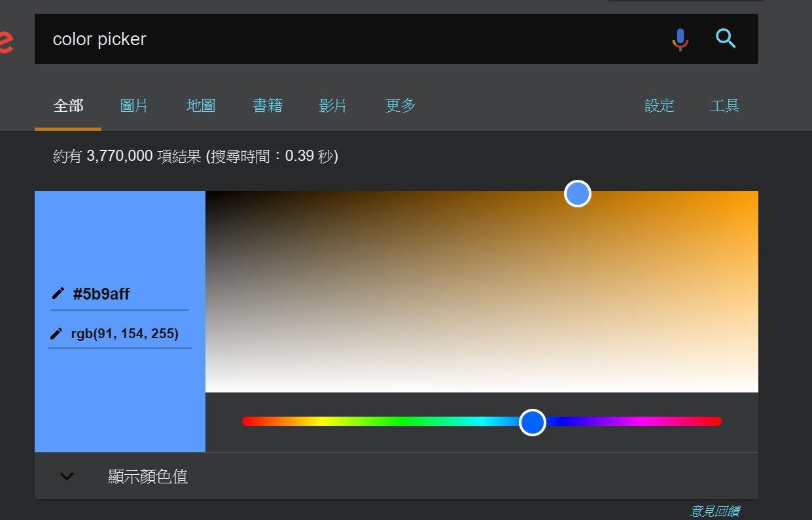
Task: Go to the 書籍 tab
Action: click(268, 105)
